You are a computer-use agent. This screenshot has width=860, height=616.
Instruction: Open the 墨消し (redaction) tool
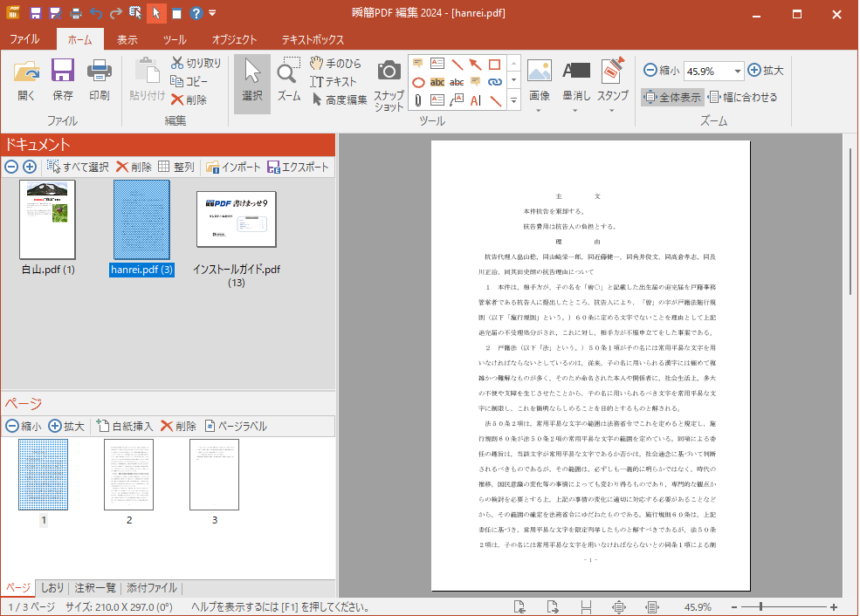[575, 79]
